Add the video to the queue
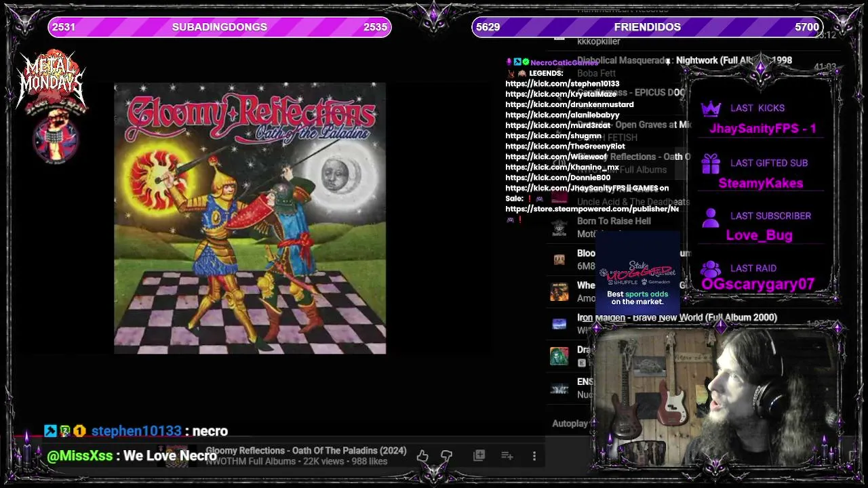Screen dimensions: 868x488 [x=507, y=455]
